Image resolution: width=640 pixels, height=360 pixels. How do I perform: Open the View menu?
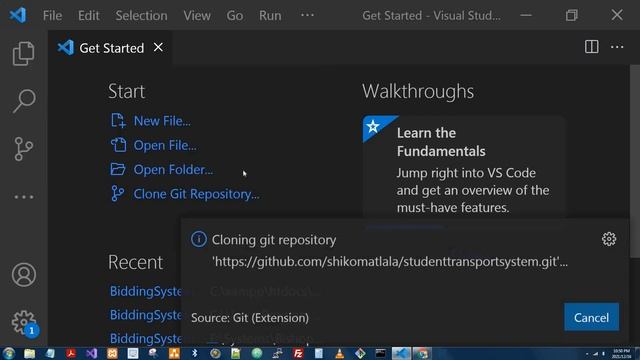pyautogui.click(x=197, y=16)
